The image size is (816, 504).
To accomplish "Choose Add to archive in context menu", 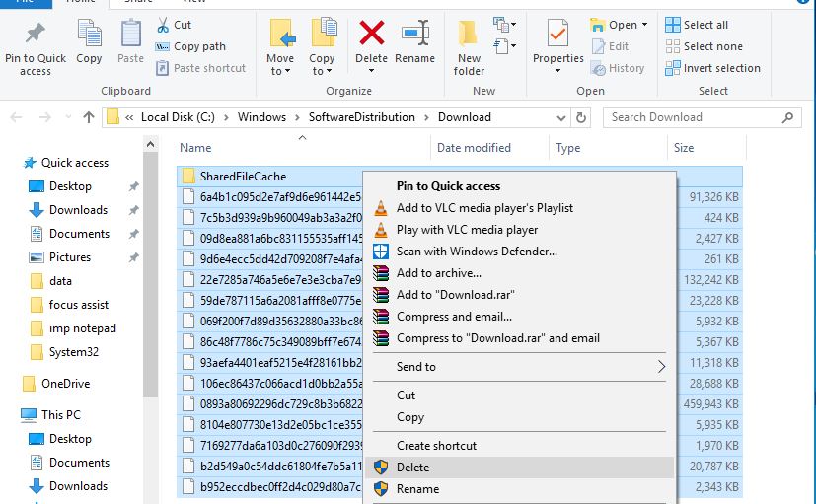I will 438,273.
